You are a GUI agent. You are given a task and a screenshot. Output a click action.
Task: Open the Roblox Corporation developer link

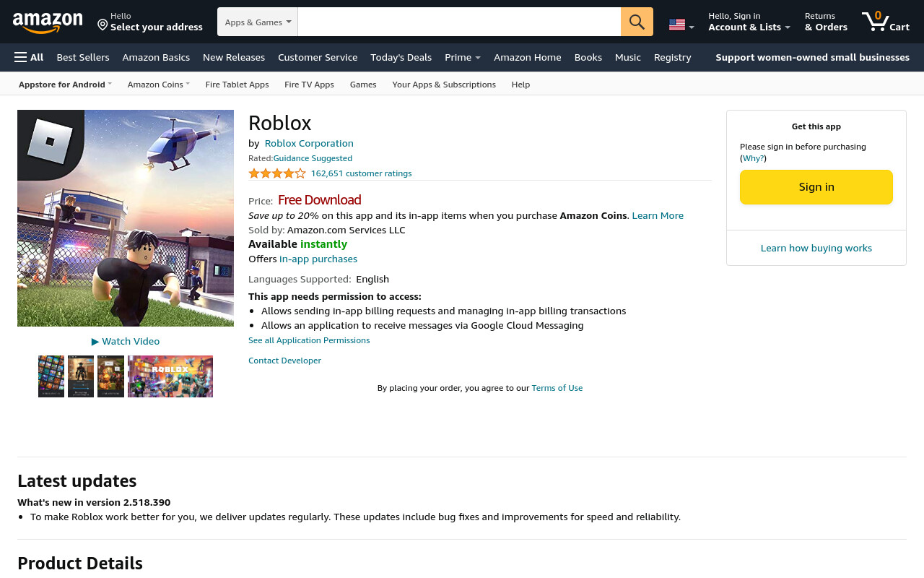pos(309,143)
